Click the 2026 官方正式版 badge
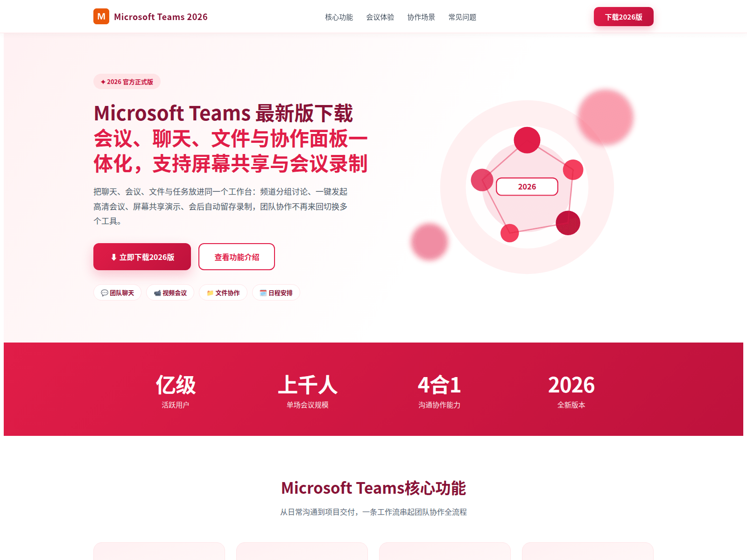The width and height of the screenshot is (747, 560). 127,82
